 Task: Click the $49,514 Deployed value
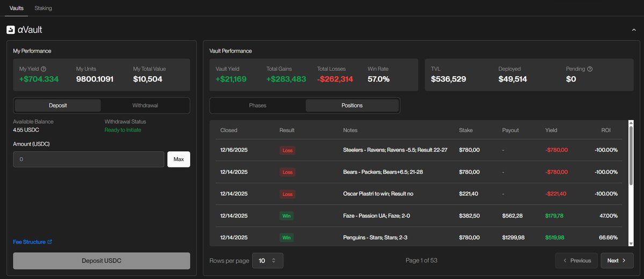coord(512,79)
